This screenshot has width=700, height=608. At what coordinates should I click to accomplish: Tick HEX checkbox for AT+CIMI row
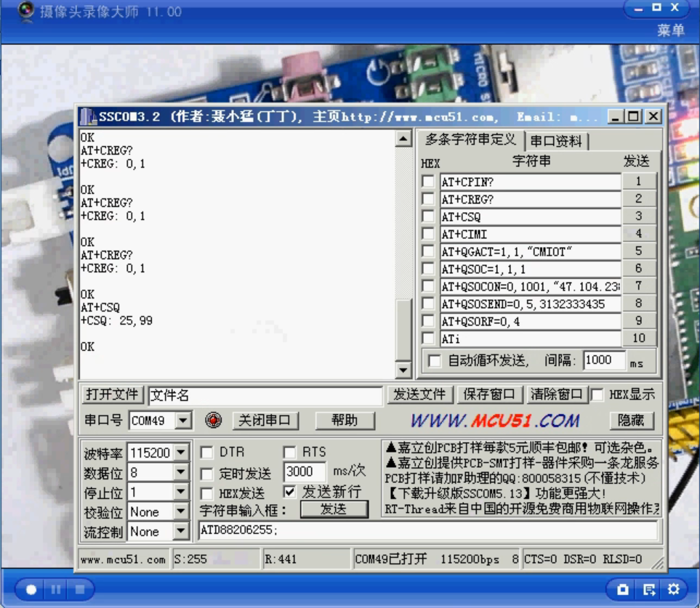pyautogui.click(x=427, y=234)
